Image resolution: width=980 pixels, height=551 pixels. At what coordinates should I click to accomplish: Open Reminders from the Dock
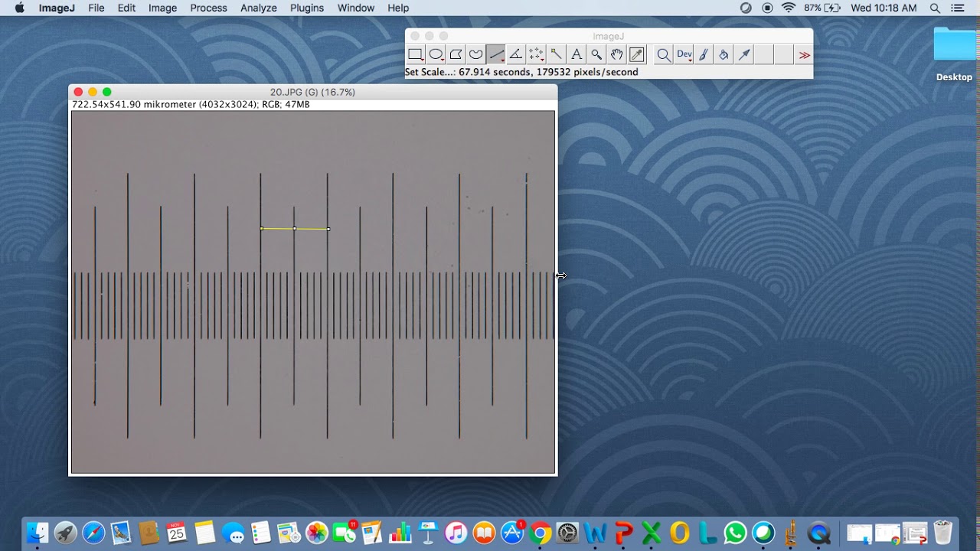click(x=261, y=532)
